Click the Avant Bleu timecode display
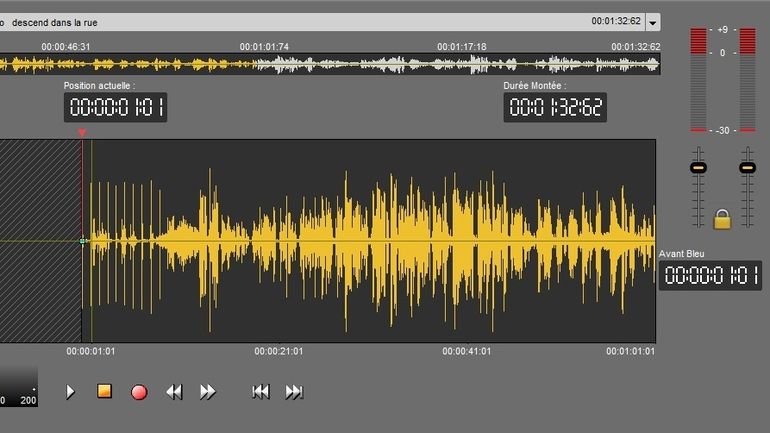Viewport: 770px width, 433px height. coord(710,275)
